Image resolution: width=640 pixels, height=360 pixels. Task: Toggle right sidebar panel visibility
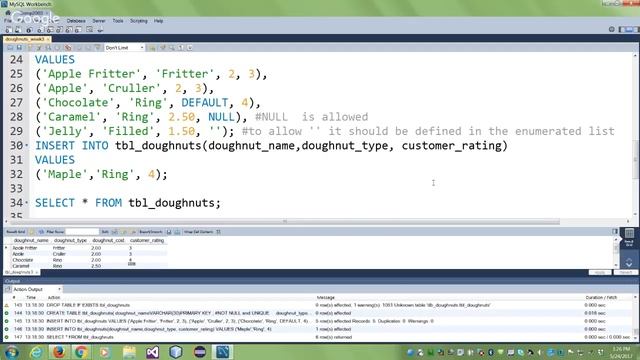(636, 29)
